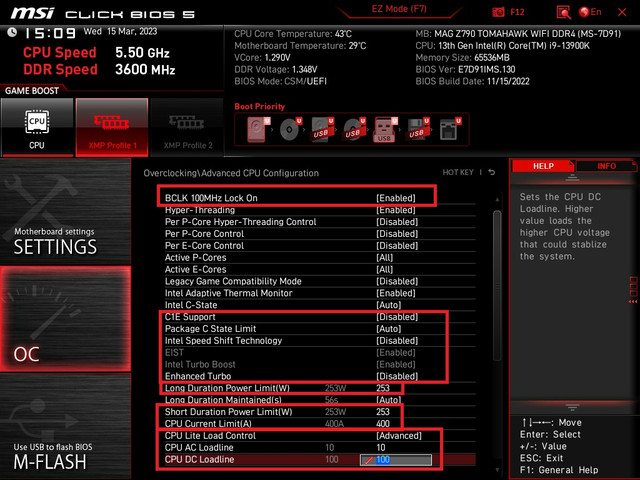Open Package C State Limit options

tap(388, 329)
